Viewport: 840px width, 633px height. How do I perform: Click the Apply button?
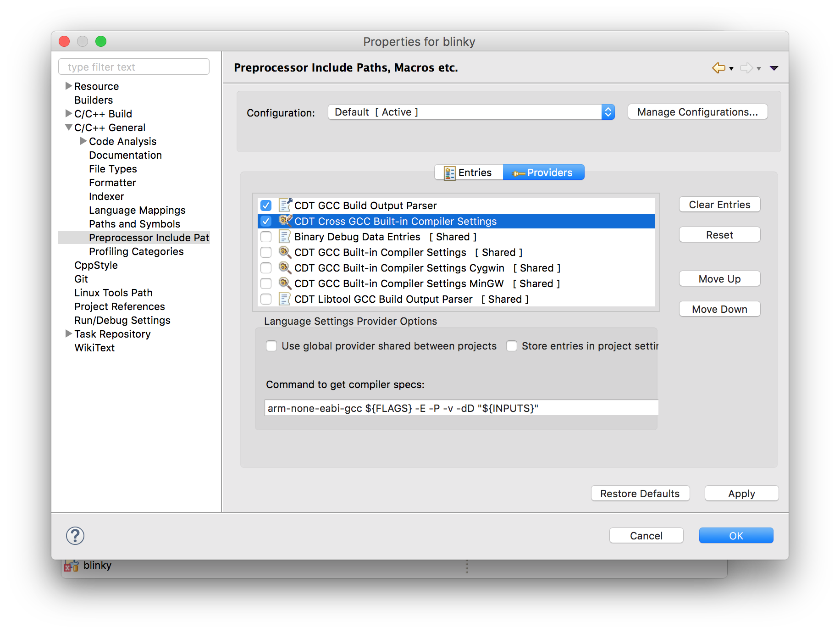tap(741, 494)
